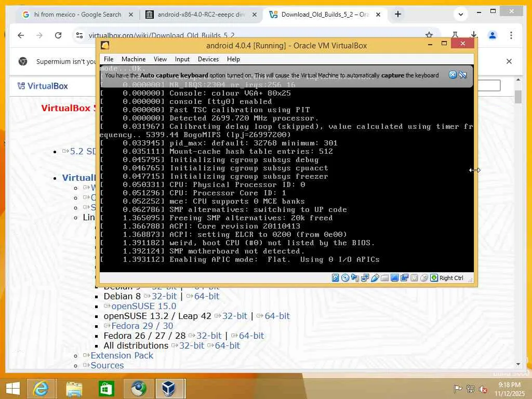Screen dimensions: 532x399
Task: Click the audio indicator in VirtualBox status bar
Action: (355, 278)
